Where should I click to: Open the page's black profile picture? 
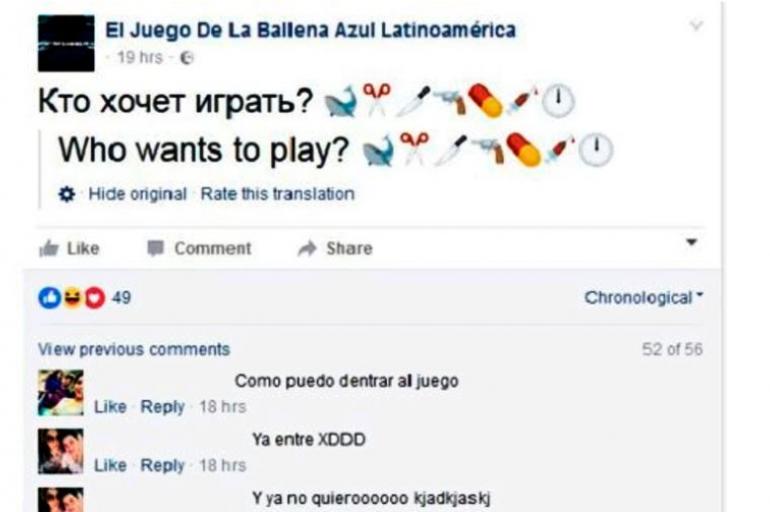coord(66,43)
